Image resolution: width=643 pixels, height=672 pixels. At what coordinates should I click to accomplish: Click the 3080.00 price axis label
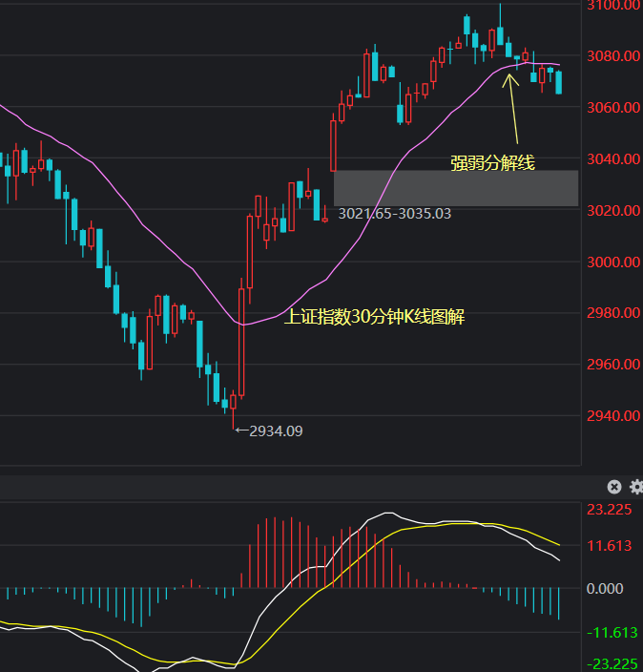tap(612, 56)
